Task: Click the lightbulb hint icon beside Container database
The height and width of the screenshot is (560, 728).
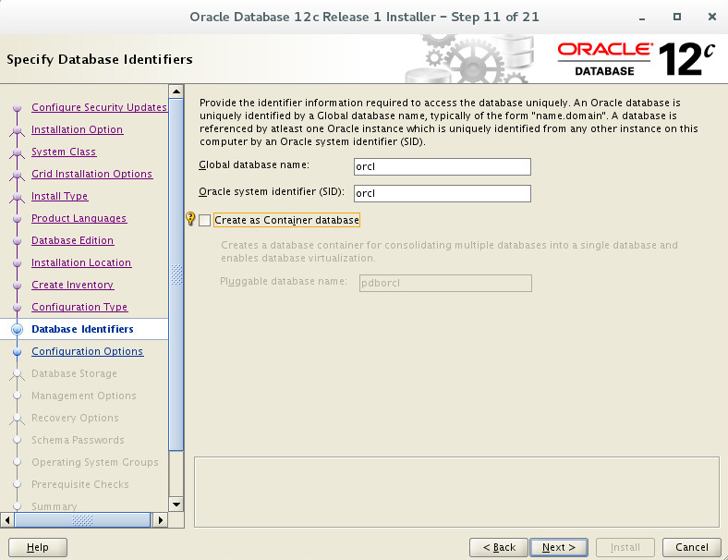Action: pyautogui.click(x=190, y=219)
